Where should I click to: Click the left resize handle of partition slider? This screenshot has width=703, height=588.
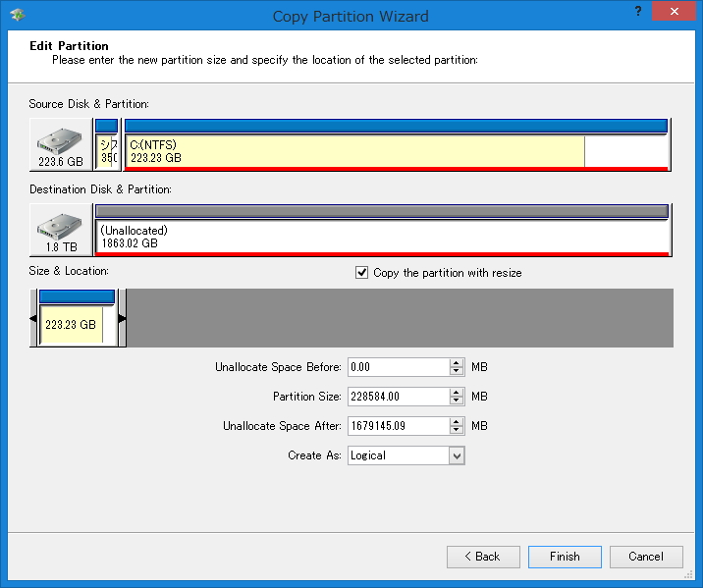coord(33,318)
